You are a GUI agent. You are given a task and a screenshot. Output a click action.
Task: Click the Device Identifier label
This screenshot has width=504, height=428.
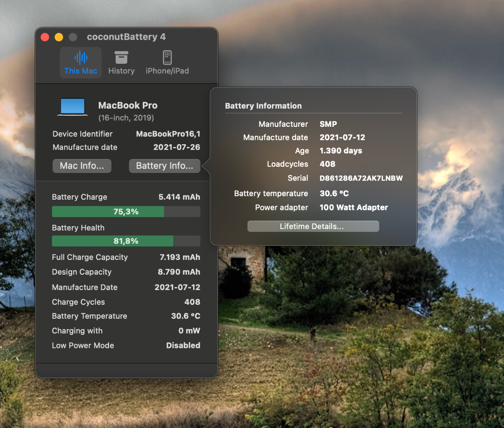[82, 134]
